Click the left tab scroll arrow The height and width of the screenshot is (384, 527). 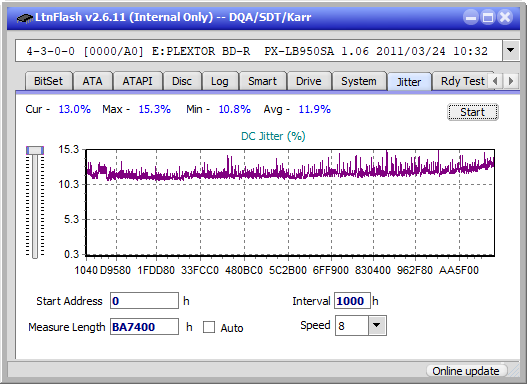point(495,81)
